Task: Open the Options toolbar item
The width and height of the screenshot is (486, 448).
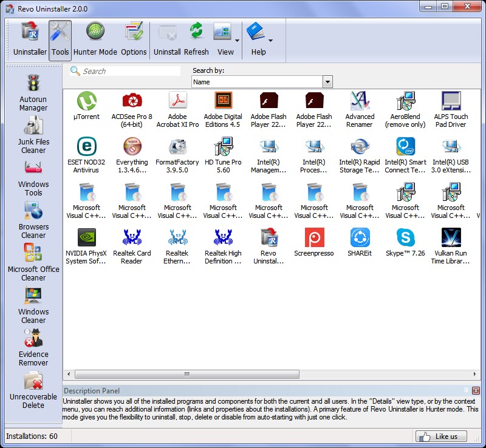Action: pyautogui.click(x=134, y=39)
